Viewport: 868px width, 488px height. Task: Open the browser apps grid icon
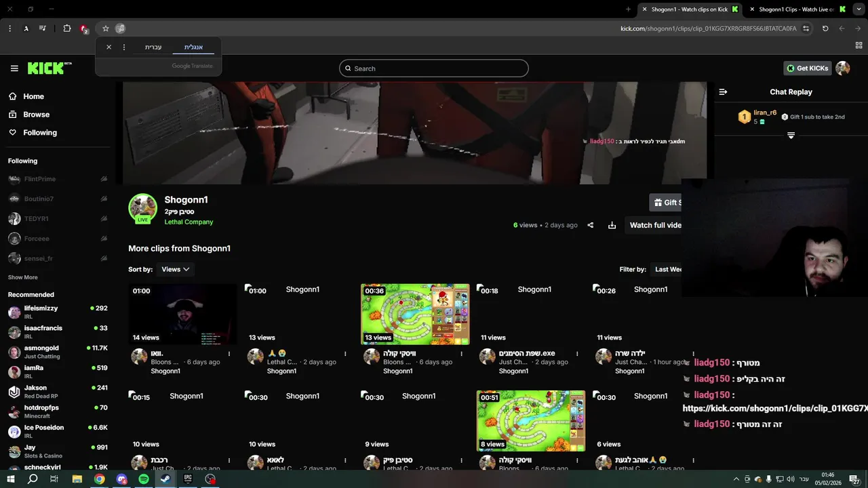coord(859,45)
